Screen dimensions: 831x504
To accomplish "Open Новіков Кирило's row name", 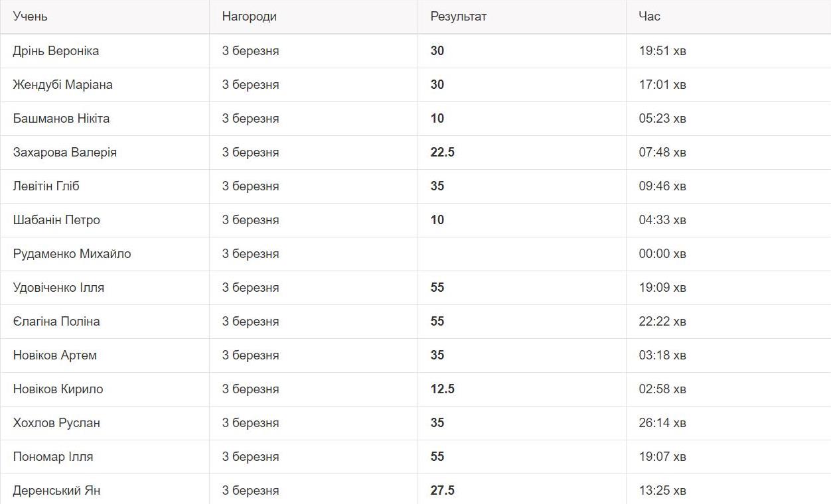I will (x=58, y=389).
